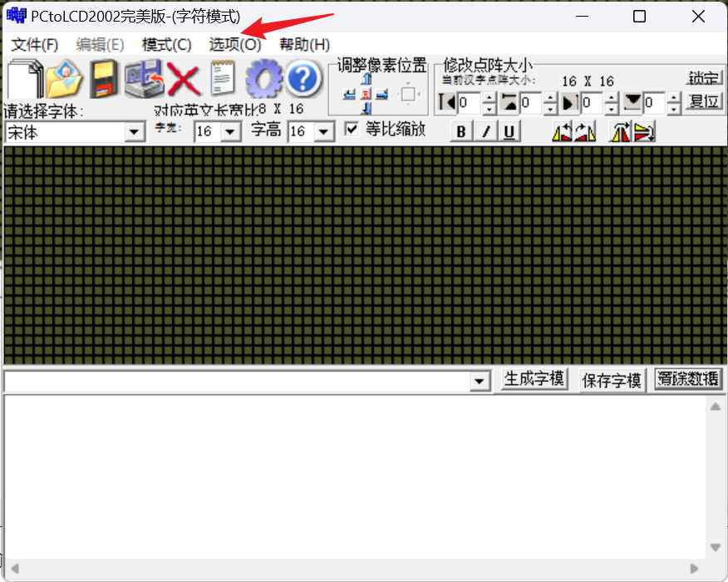Click the 锁定 button
The image size is (728, 582).
tap(704, 77)
